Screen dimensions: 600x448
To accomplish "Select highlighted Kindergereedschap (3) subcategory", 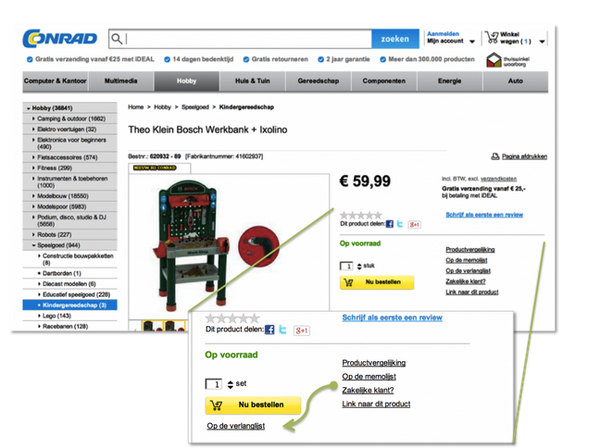I will pos(70,305).
